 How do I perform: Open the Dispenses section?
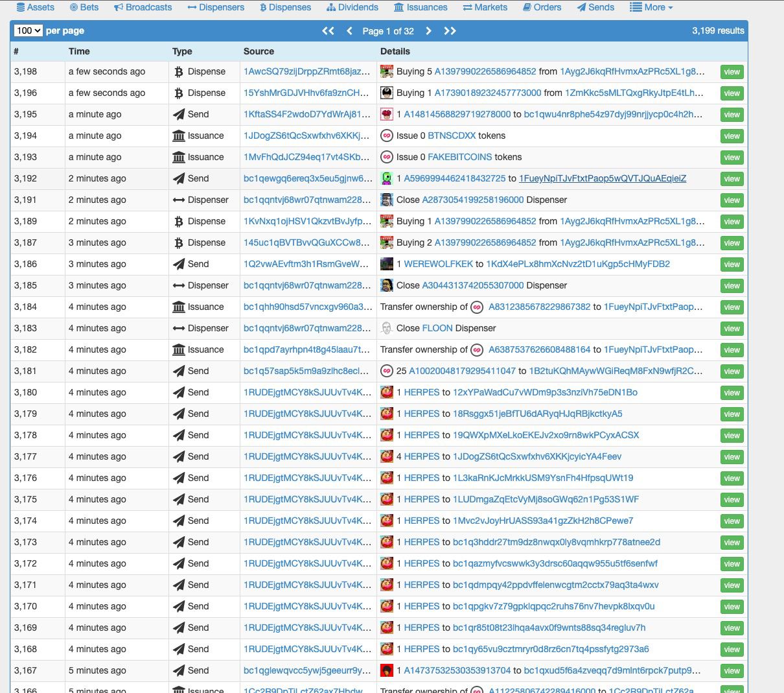pyautogui.click(x=285, y=7)
